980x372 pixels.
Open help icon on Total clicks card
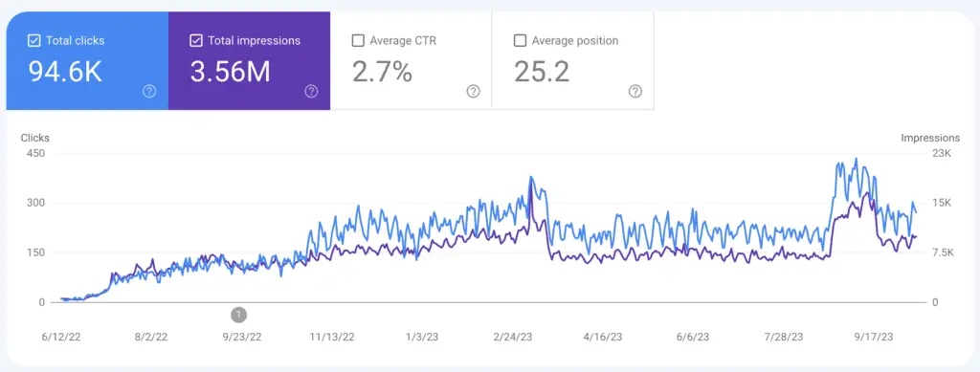click(x=149, y=92)
